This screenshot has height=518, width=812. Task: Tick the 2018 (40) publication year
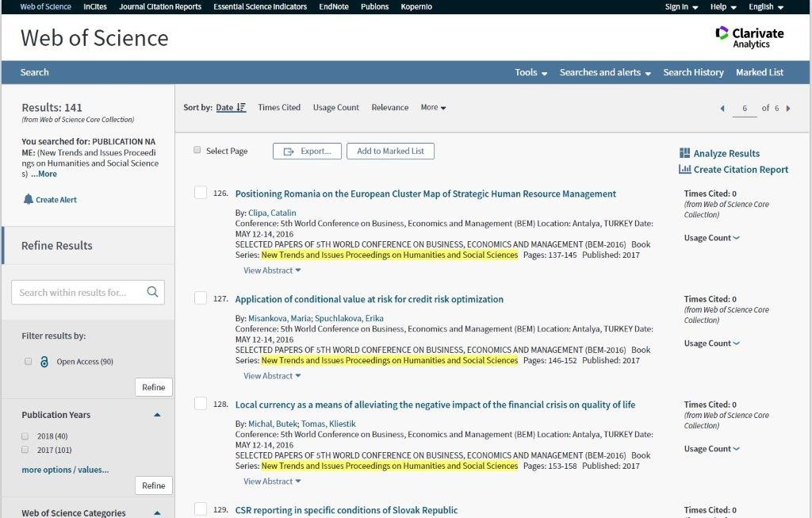point(25,436)
